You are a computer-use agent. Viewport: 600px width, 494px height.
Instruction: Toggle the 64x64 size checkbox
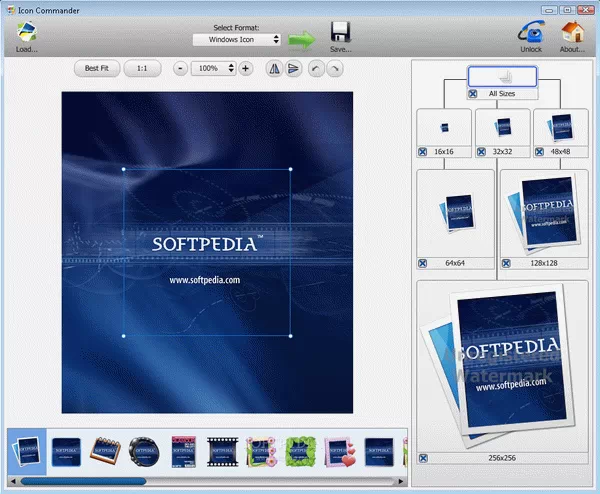pyautogui.click(x=423, y=263)
